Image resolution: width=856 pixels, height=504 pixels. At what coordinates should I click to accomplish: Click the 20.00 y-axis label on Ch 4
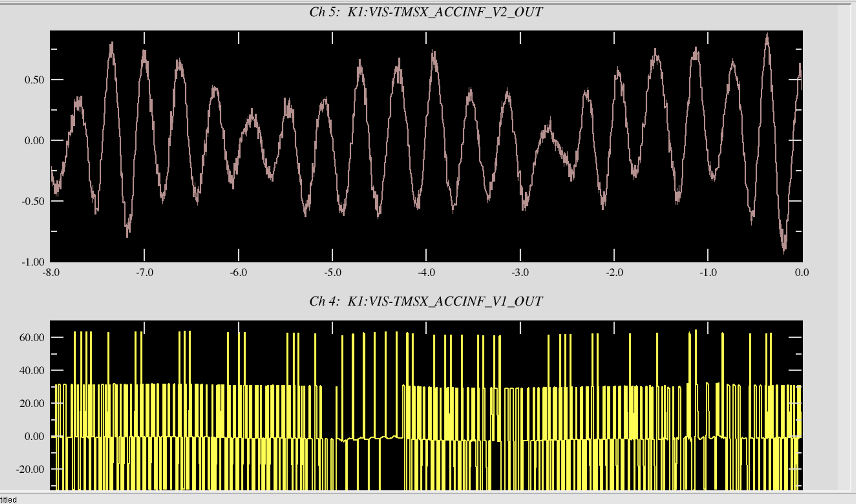click(x=32, y=404)
